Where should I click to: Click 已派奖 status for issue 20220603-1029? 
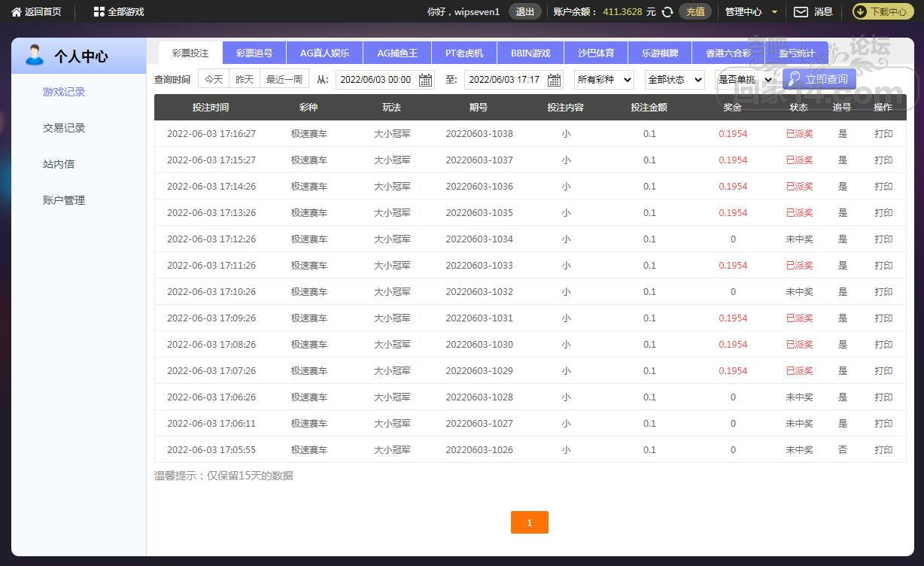coord(800,371)
